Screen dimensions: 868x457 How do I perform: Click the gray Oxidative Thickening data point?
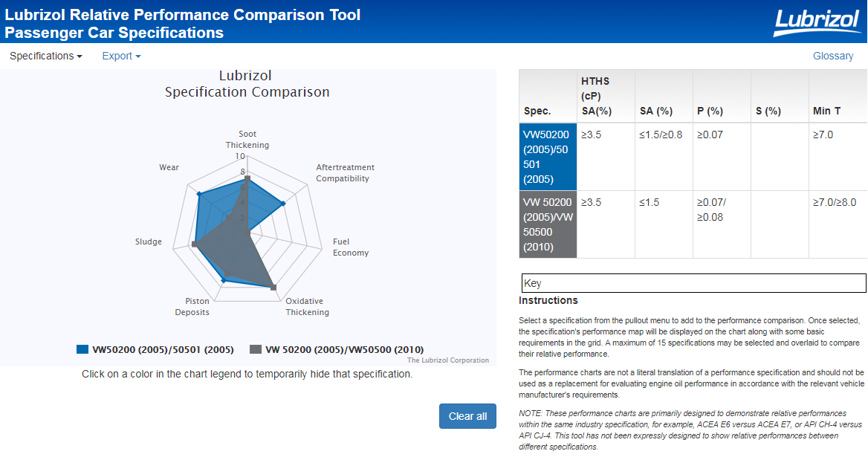tap(273, 287)
